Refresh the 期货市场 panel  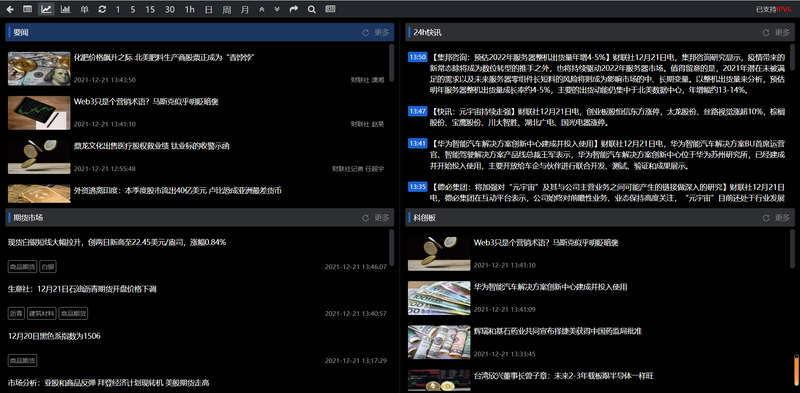[x=365, y=217]
